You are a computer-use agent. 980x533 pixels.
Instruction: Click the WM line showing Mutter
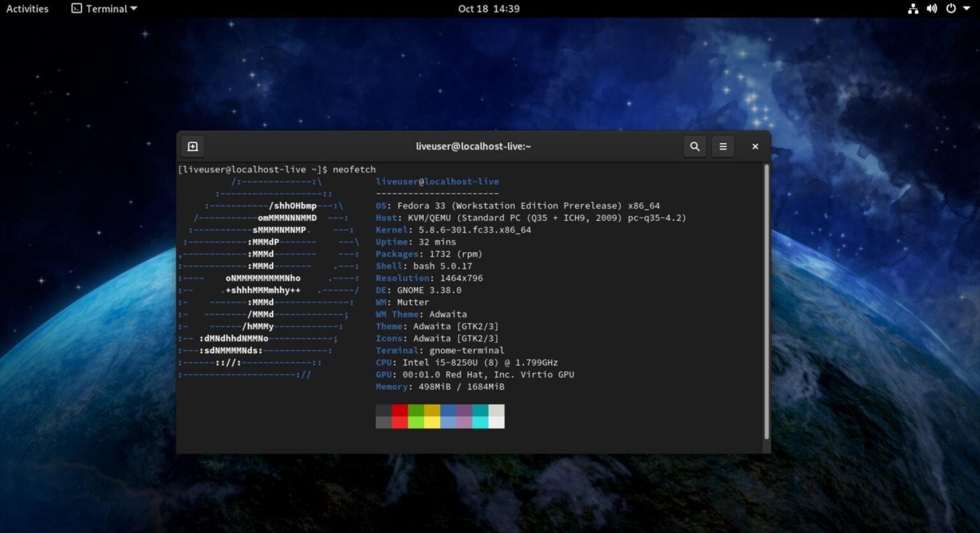[x=403, y=303]
